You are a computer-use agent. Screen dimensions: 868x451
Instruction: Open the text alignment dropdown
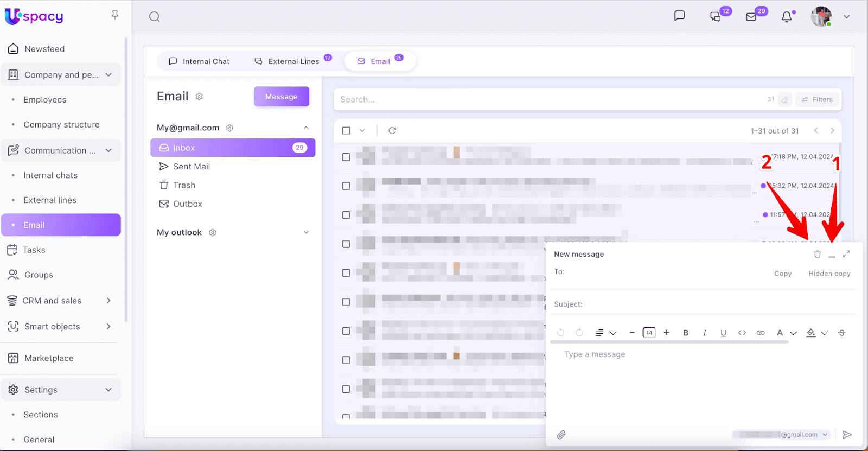(x=605, y=333)
